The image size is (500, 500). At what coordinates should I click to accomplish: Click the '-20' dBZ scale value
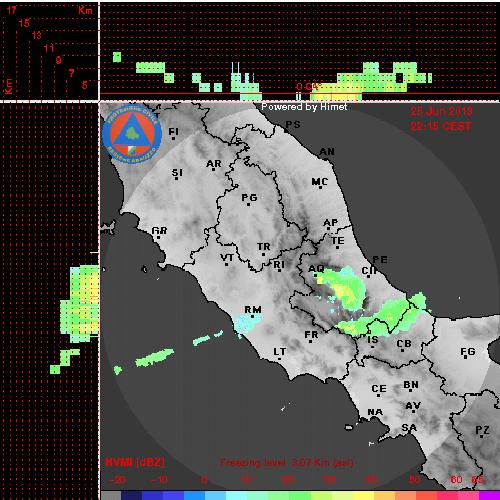[117, 480]
